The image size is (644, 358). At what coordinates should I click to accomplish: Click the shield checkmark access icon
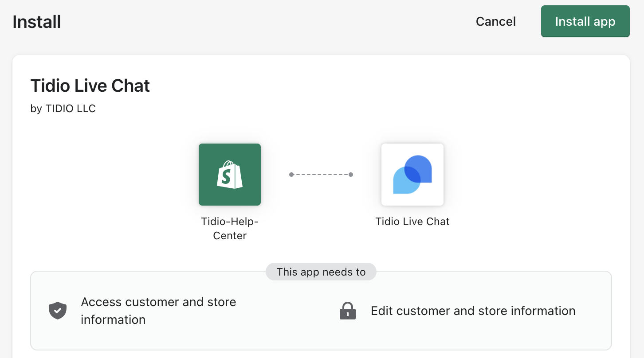pyautogui.click(x=58, y=311)
